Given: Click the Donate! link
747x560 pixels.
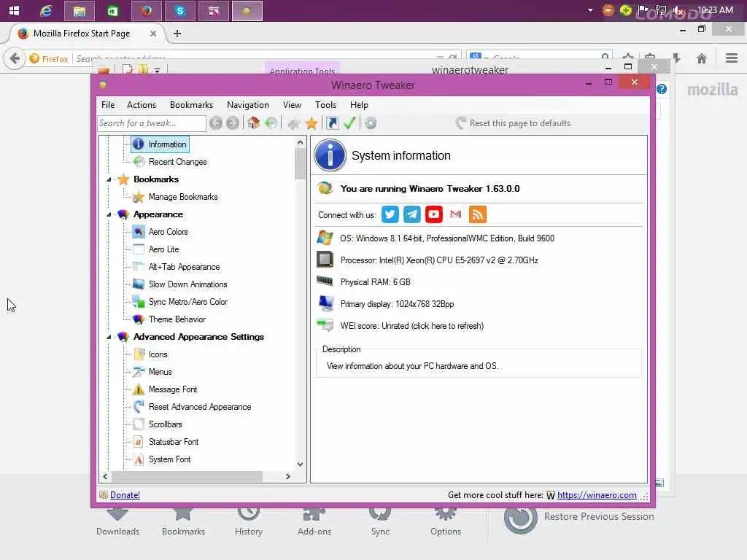Looking at the screenshot, I should (x=125, y=495).
